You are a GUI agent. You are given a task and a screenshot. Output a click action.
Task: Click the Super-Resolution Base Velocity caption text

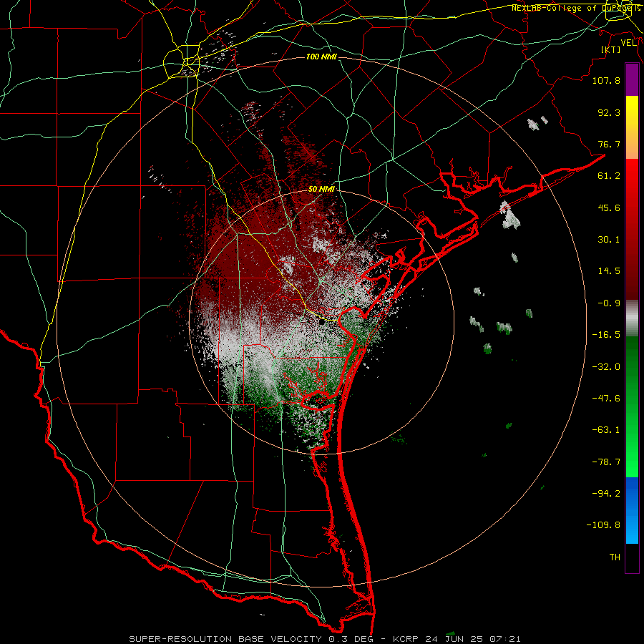click(x=324, y=639)
